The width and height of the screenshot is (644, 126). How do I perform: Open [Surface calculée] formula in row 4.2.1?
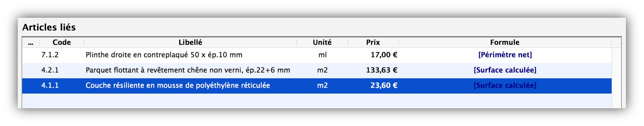[505, 70]
